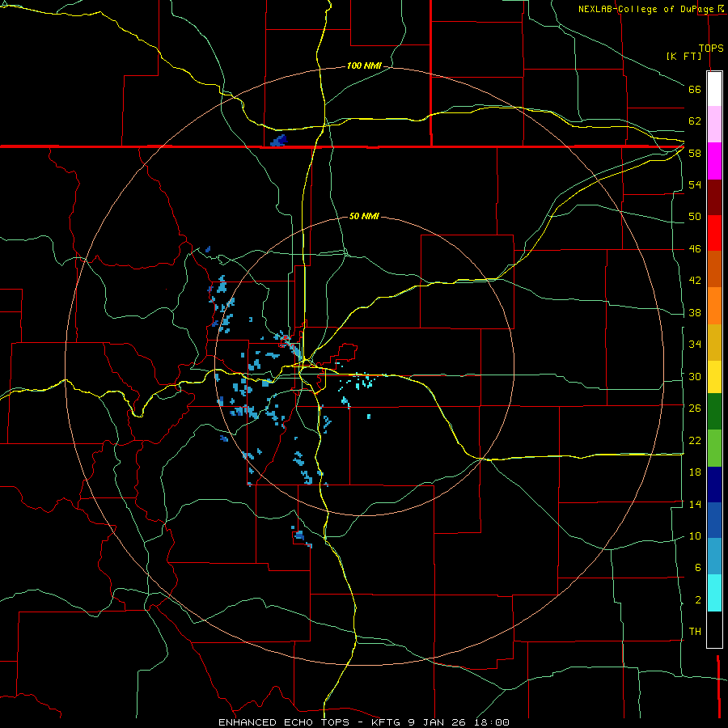Click the white swatch in the tops legend
Image resolution: width=728 pixels, height=728 pixels.
pos(714,89)
